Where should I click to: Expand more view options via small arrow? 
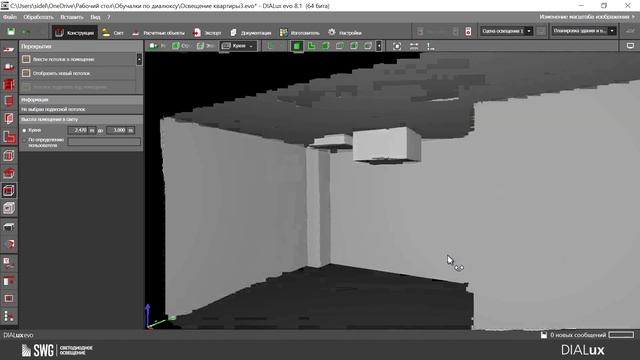point(379,46)
